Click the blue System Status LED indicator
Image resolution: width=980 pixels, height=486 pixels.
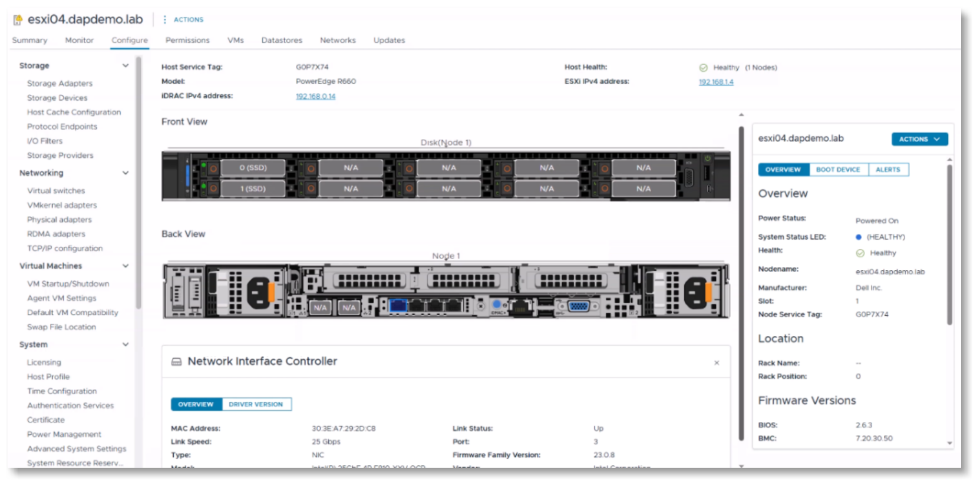[x=859, y=237]
